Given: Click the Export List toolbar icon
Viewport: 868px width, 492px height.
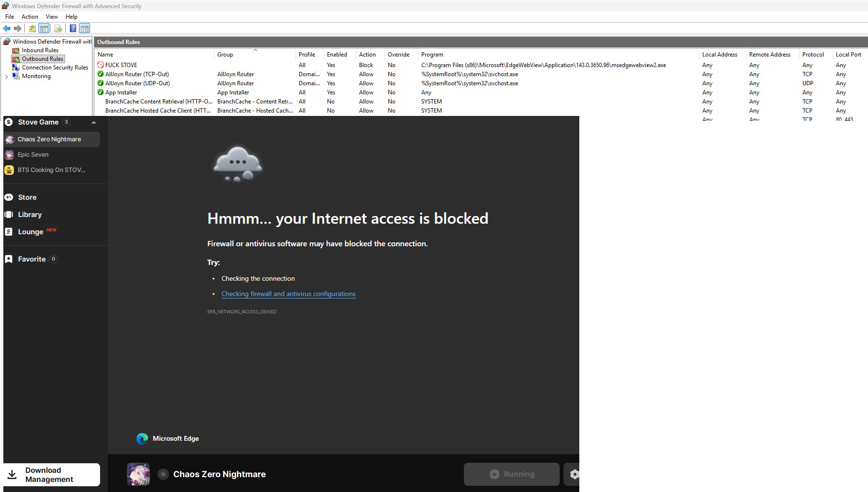Looking at the screenshot, I should tap(58, 28).
